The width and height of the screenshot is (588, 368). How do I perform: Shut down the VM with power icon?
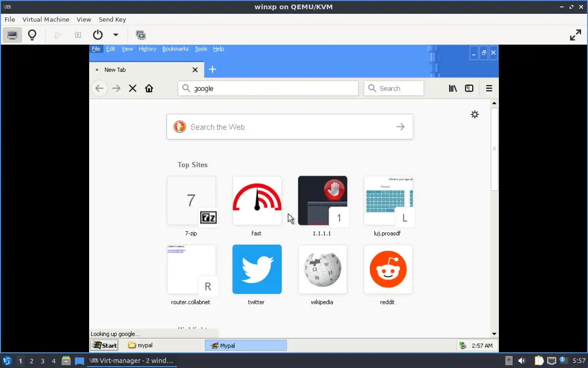click(x=98, y=35)
